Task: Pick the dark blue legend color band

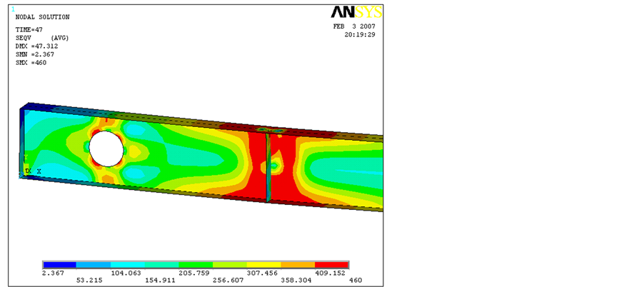Action: click(x=59, y=265)
